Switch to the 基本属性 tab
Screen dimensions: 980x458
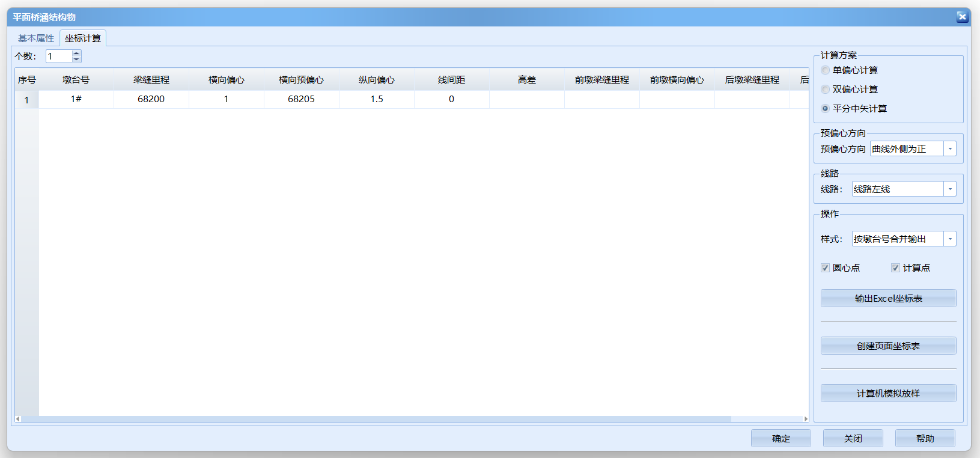coord(36,38)
